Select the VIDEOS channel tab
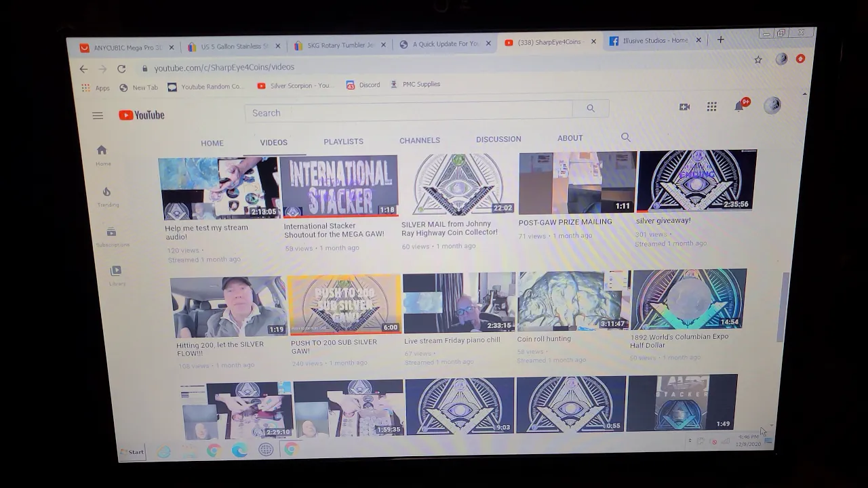The image size is (868, 488). click(274, 142)
